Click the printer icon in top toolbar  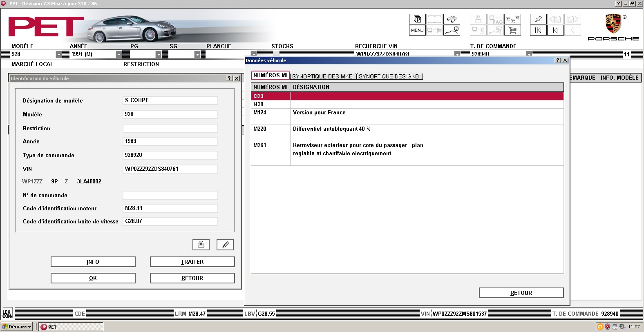pos(478,19)
